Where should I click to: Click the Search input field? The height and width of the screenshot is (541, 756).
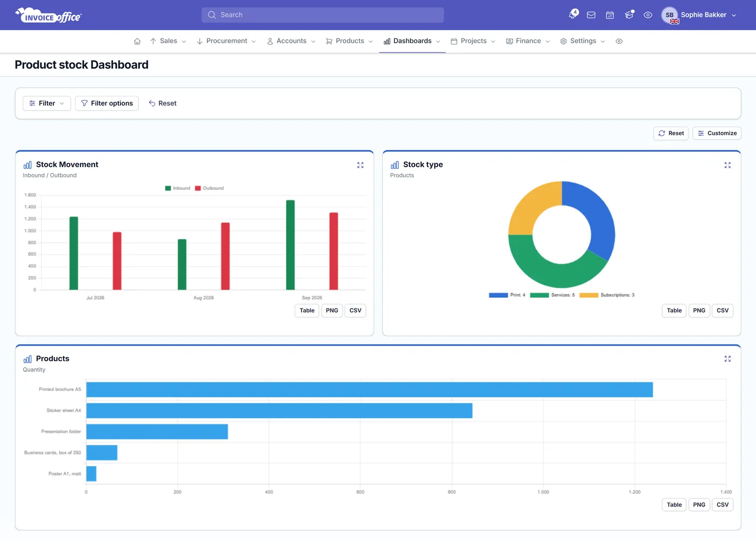point(323,15)
